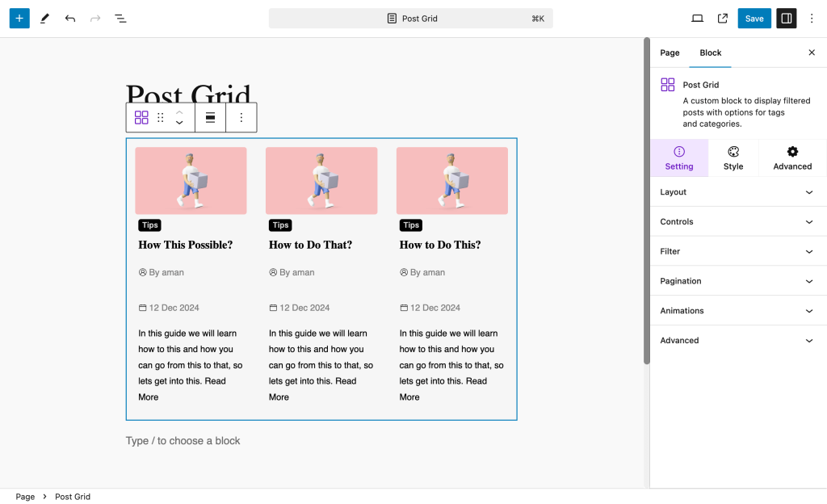Screen dimensions: 827x504
Task: Open the block inserter with the plus icon
Action: point(19,18)
